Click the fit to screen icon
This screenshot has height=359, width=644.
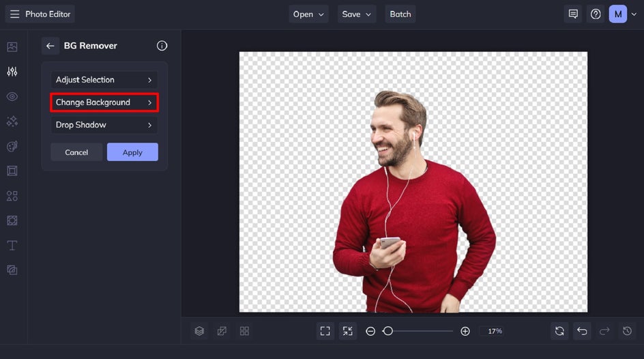point(325,331)
